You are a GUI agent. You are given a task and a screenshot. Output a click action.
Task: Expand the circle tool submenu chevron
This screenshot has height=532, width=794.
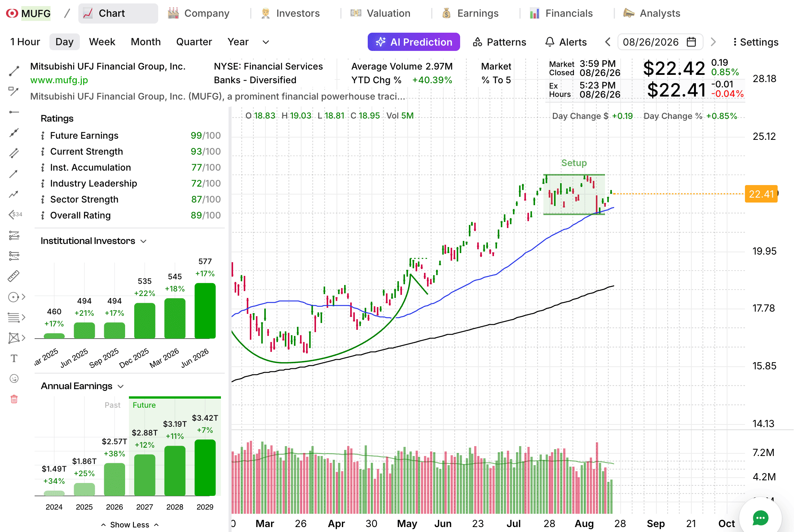24,297
